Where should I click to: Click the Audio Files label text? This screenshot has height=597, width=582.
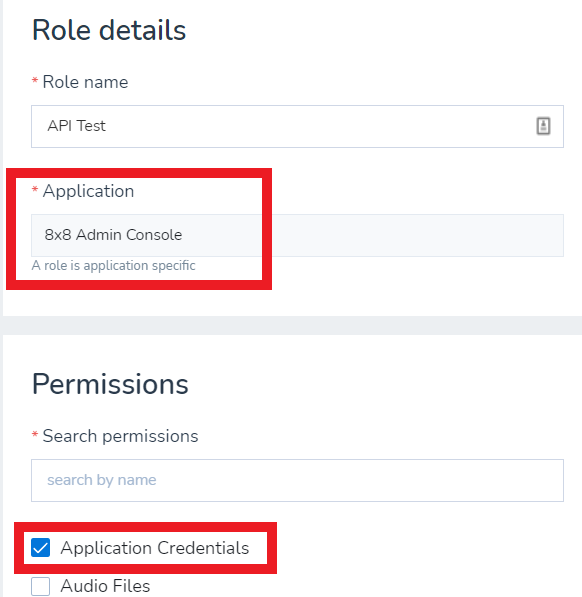(105, 586)
